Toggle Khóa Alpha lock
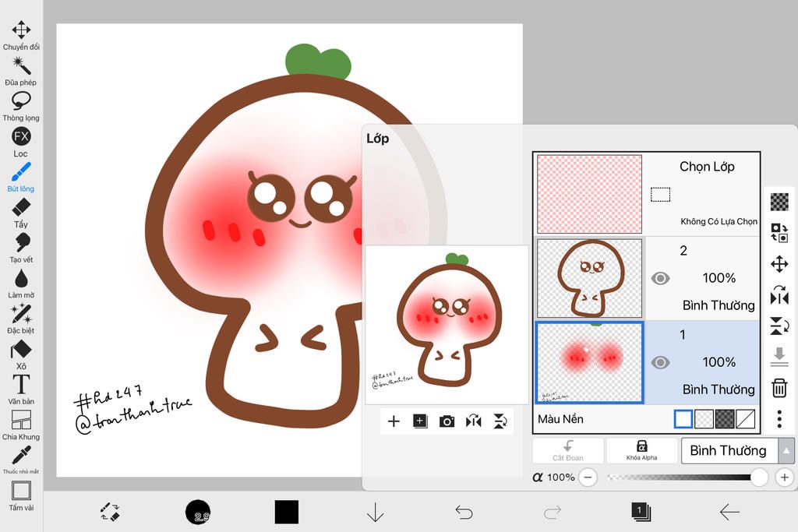The image size is (798, 532). [x=642, y=451]
